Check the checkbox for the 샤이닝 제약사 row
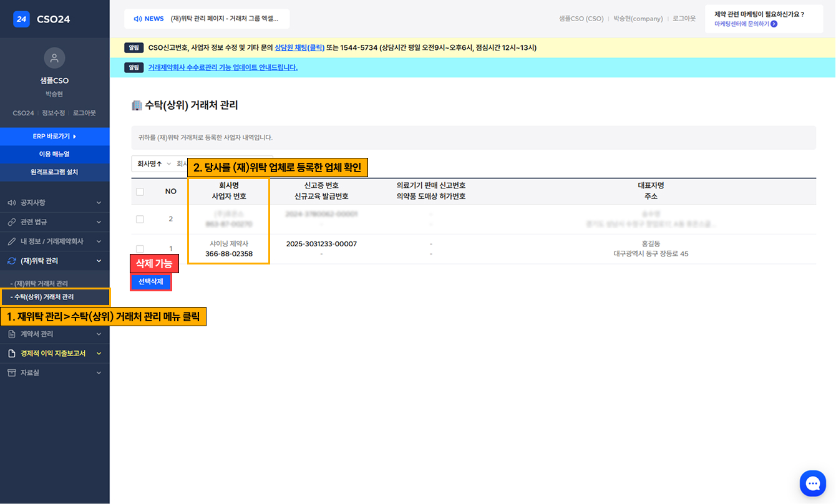 click(140, 249)
